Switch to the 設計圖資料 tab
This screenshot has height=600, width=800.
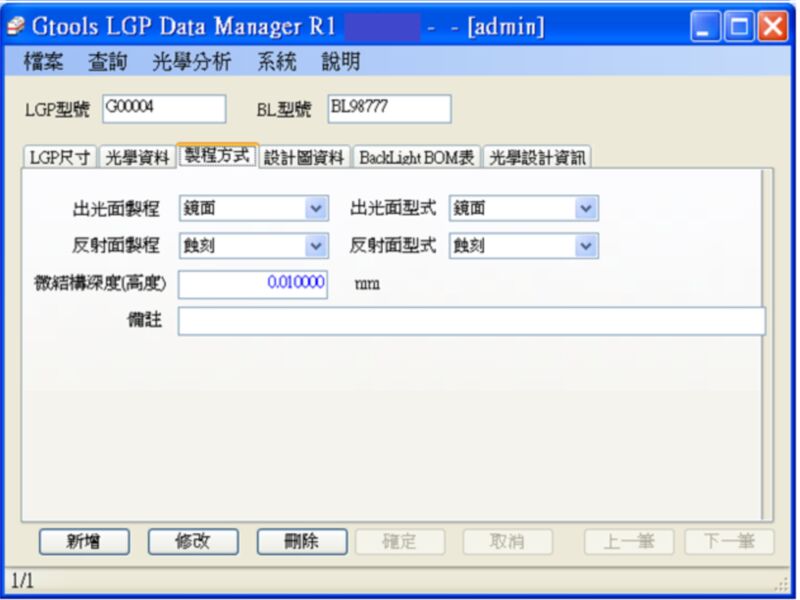305,158
